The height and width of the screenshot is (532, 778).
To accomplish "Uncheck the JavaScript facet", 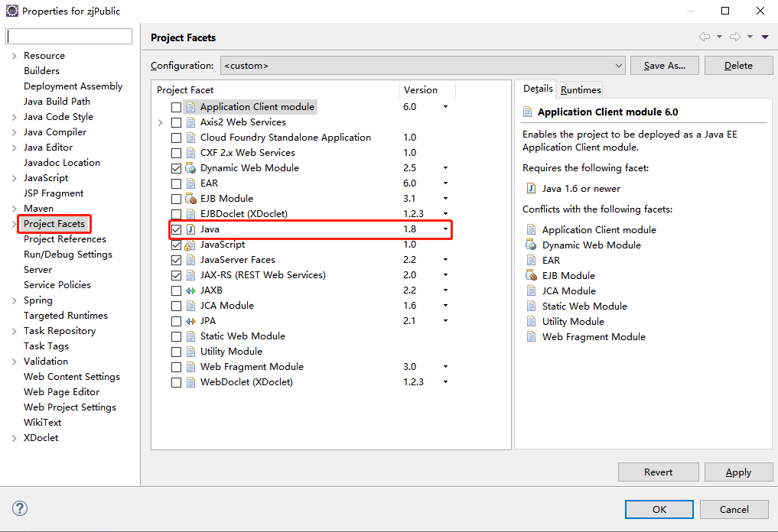I will pyautogui.click(x=176, y=244).
